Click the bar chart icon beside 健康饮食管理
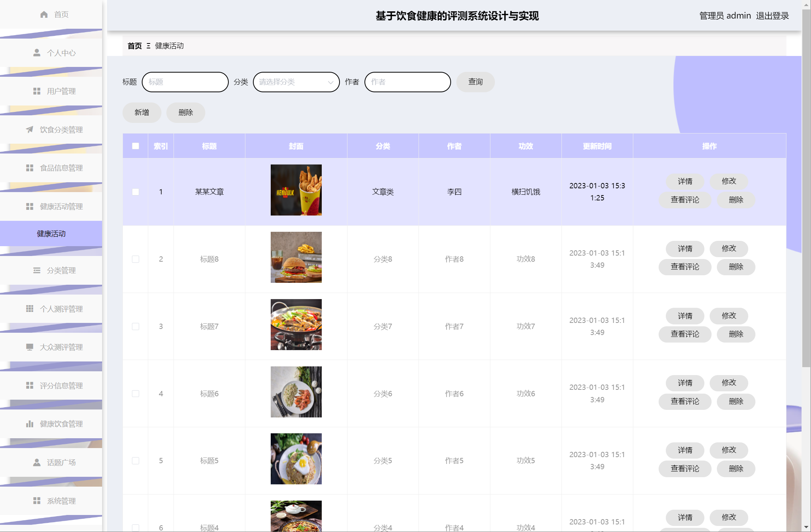Screen dimensions: 811x532 [x=29, y=424]
